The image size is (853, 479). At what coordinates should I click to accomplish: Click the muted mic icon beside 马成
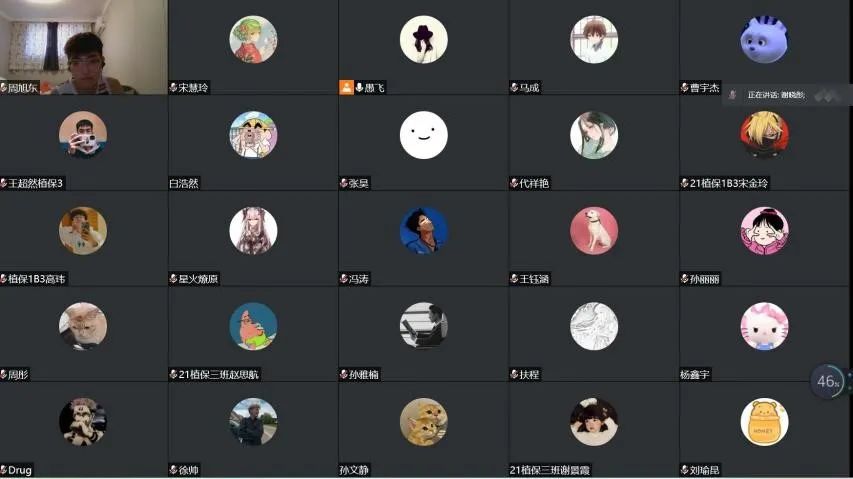click(514, 87)
